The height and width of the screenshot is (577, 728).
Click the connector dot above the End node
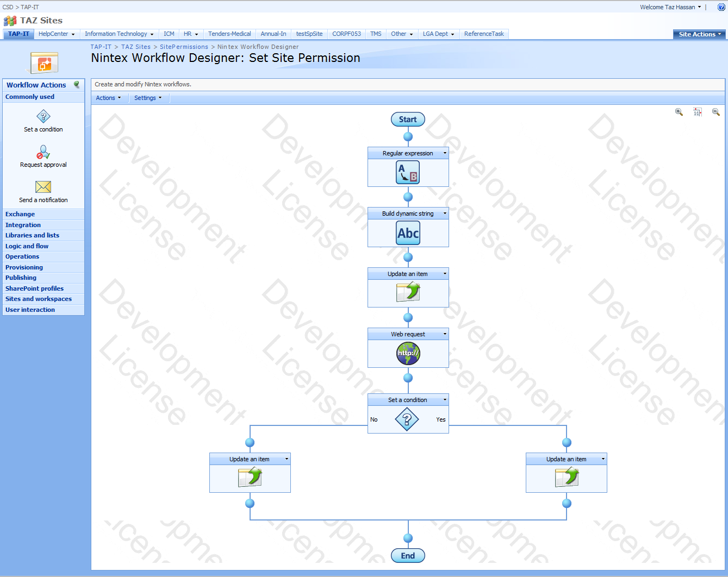(408, 538)
